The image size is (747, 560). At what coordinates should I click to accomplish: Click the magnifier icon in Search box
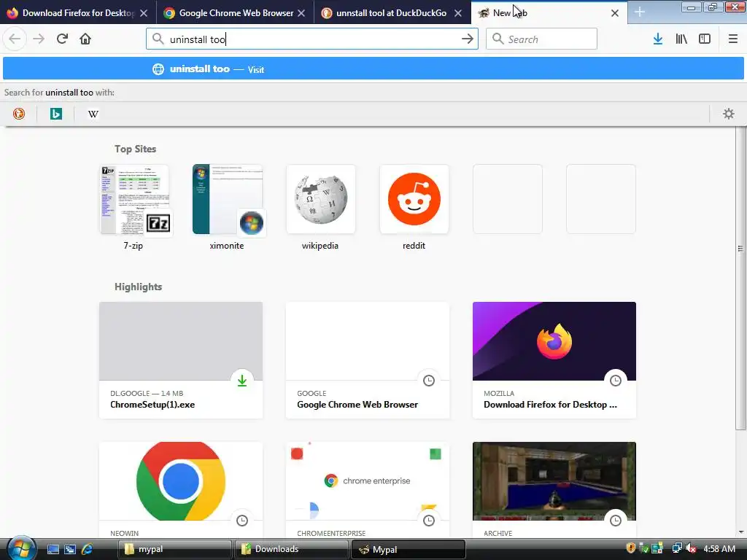[498, 39]
